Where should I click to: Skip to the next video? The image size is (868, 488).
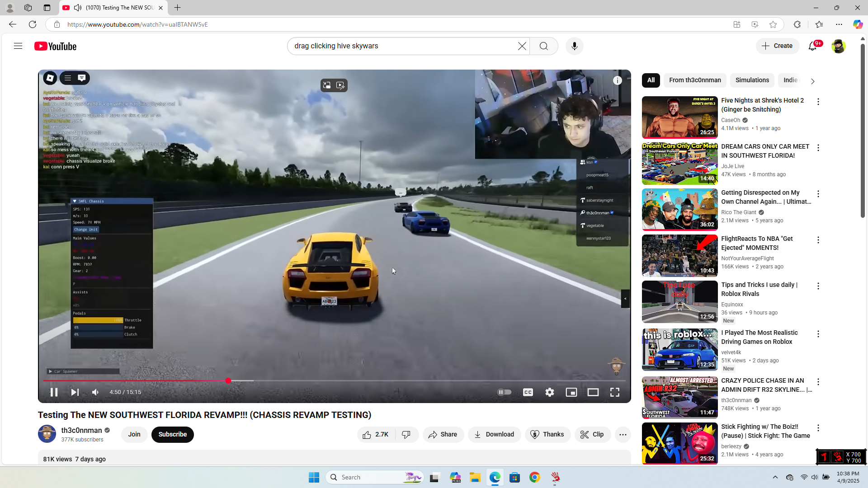[x=75, y=392]
